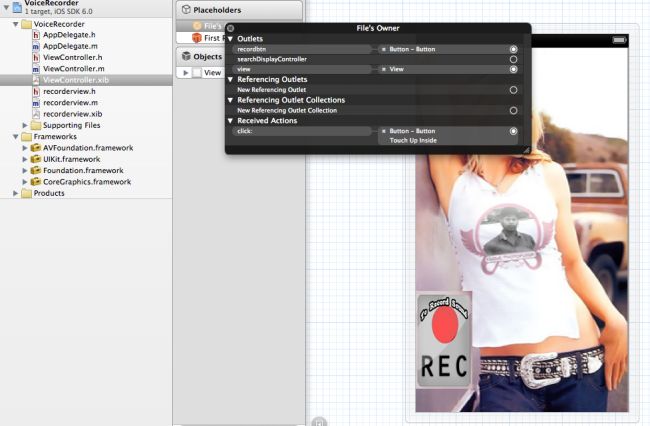
Task: Toggle the document outline button at bottom
Action: [318, 422]
